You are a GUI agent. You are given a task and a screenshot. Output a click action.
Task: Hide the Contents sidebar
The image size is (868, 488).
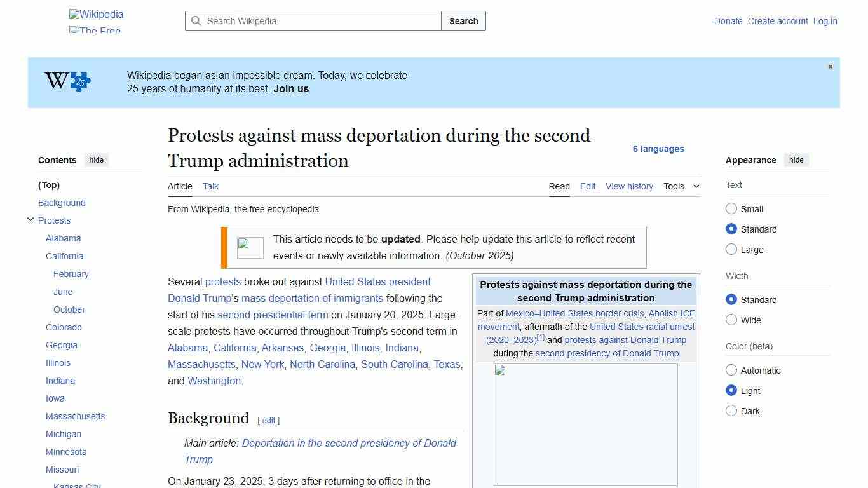point(96,160)
